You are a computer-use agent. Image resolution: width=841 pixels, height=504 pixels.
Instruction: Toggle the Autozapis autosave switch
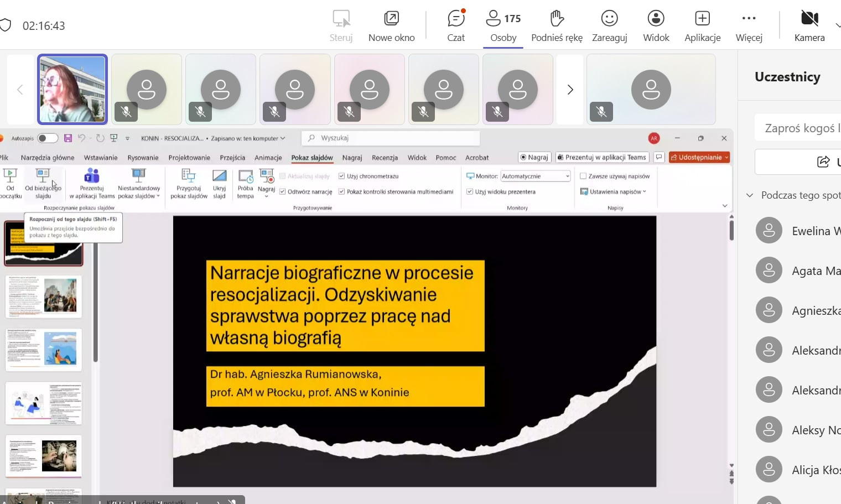pyautogui.click(x=47, y=138)
